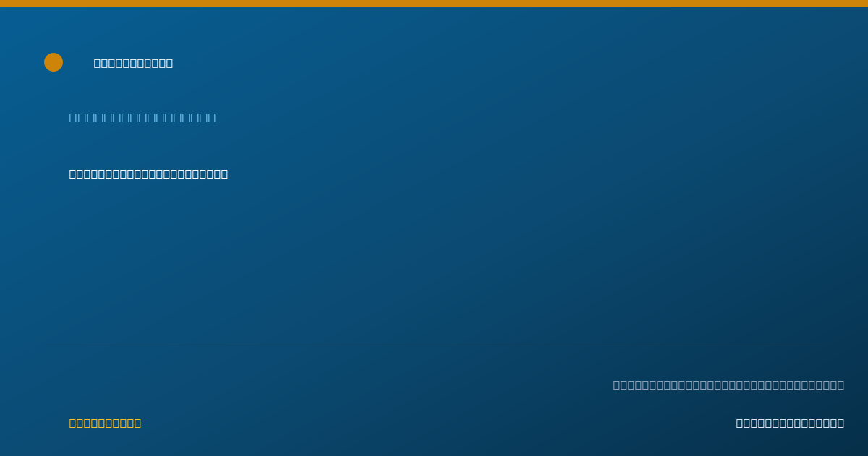Screen dimensions: 868x456
Task: Click the long gray text line at bottom right
Action: (728, 385)
